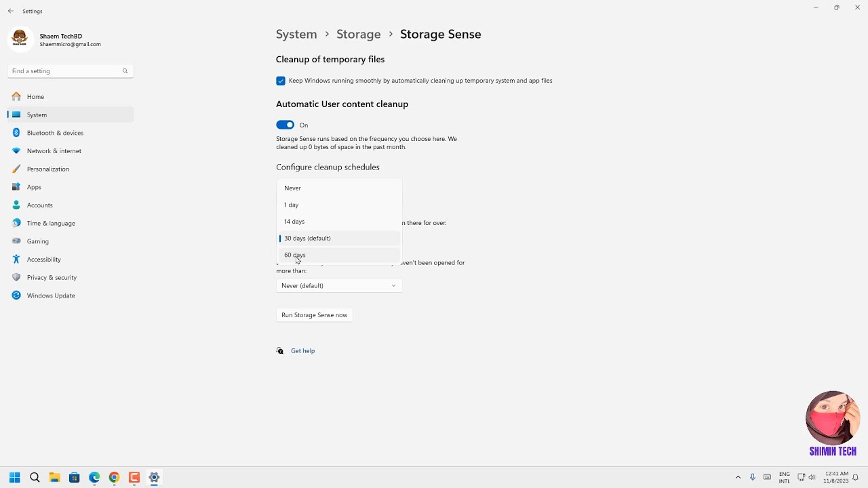Launch Microsoft Store from taskbar
Viewport: 868px width, 488px height.
[75, 477]
